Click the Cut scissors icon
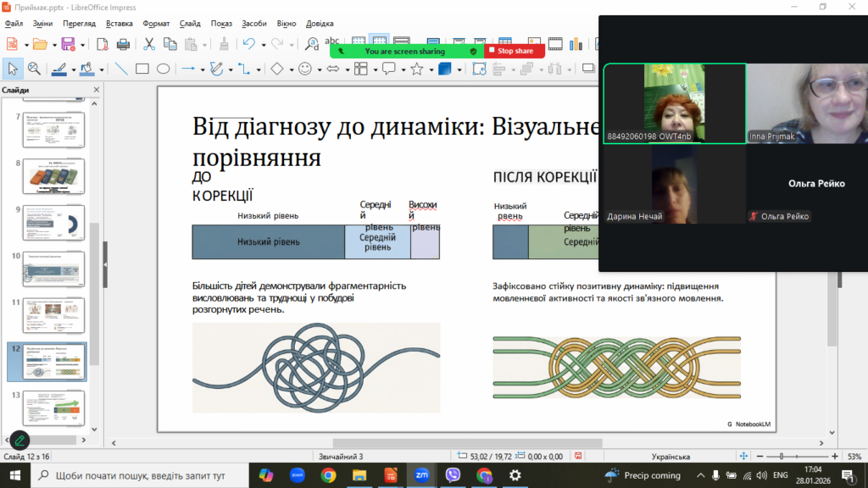Screen dimensions: 868x488 [149, 44]
